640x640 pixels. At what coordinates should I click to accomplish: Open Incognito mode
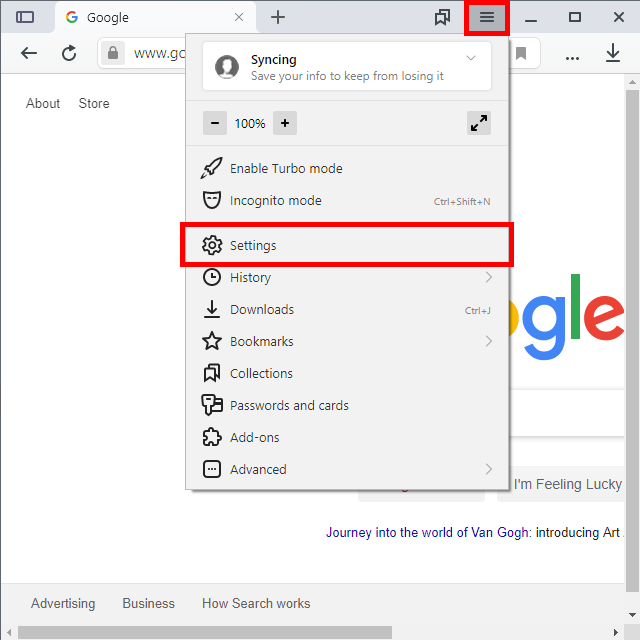pyautogui.click(x=347, y=200)
